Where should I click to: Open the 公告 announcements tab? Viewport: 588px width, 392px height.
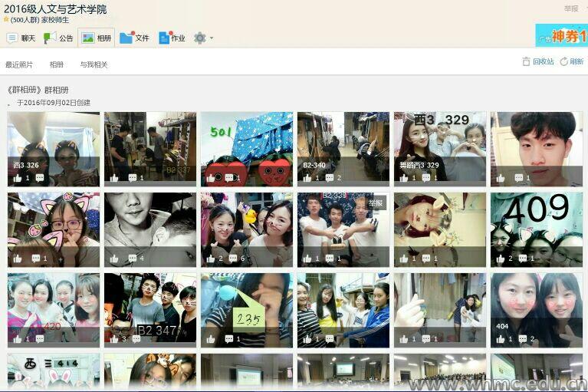coord(59,38)
